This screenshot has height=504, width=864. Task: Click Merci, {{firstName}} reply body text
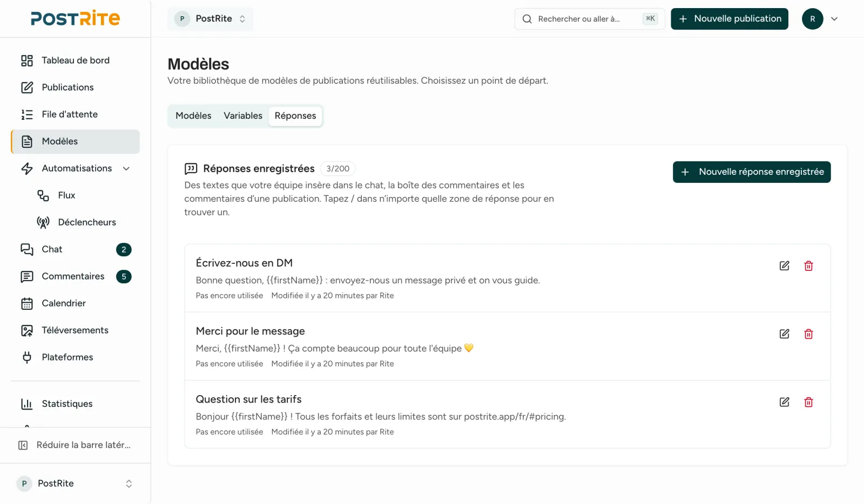click(334, 349)
